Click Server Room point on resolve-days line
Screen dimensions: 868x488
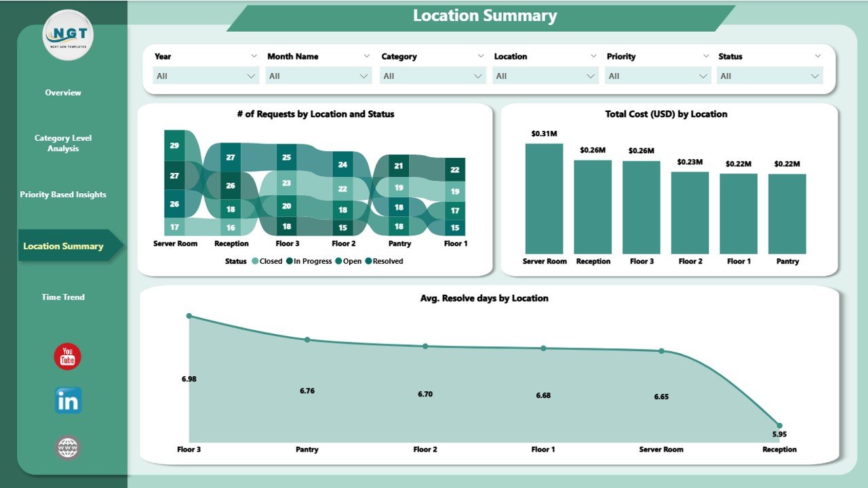click(x=661, y=351)
